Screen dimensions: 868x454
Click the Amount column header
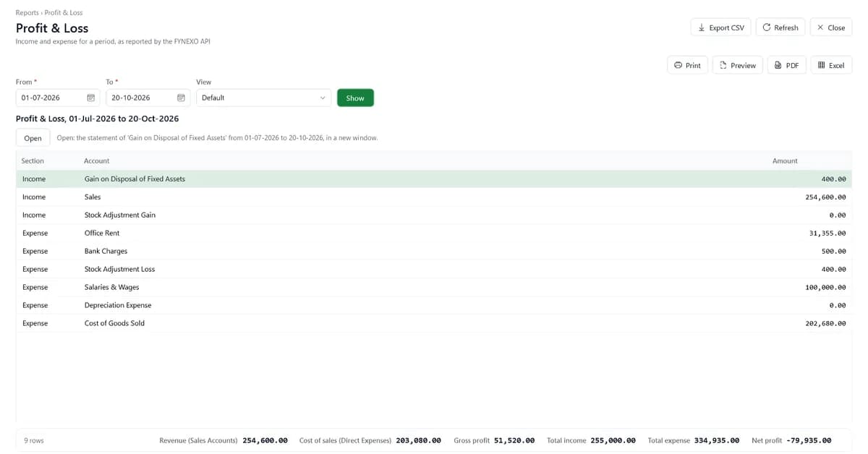pyautogui.click(x=785, y=160)
